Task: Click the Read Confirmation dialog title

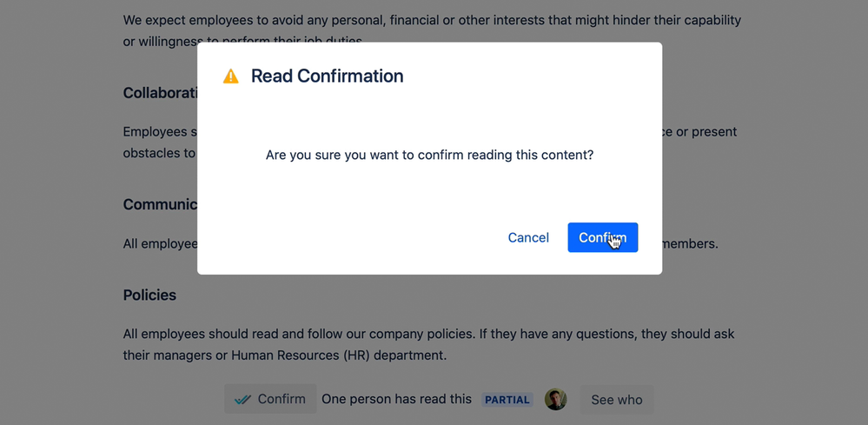Action: pos(328,76)
